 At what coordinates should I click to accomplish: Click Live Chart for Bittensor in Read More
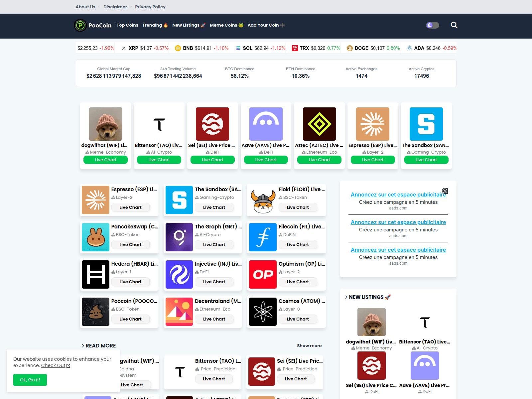tap(214, 379)
